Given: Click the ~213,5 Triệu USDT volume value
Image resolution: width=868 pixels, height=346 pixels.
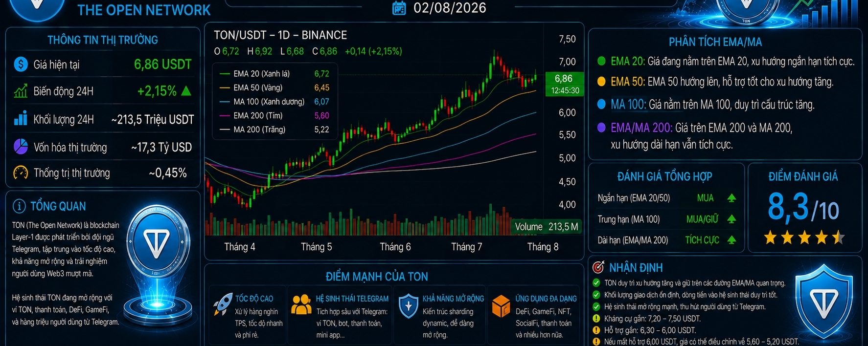Looking at the screenshot, I should click(x=153, y=120).
